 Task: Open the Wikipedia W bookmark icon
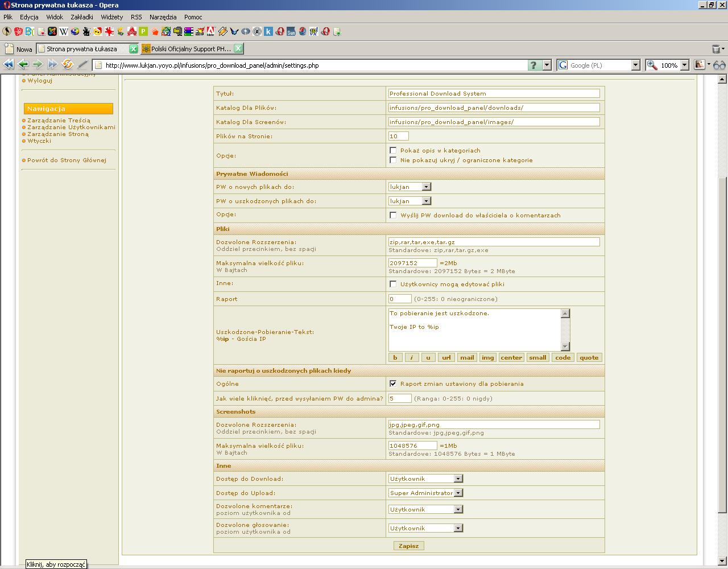64,32
